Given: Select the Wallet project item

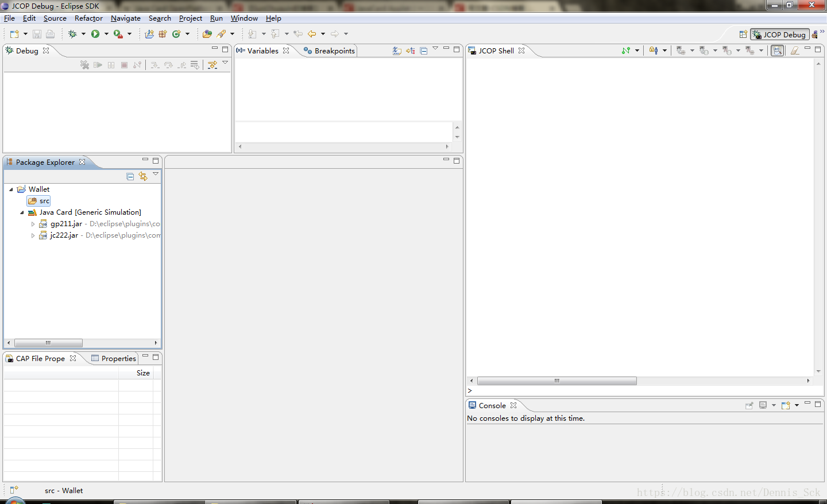Looking at the screenshot, I should click(x=33, y=189).
